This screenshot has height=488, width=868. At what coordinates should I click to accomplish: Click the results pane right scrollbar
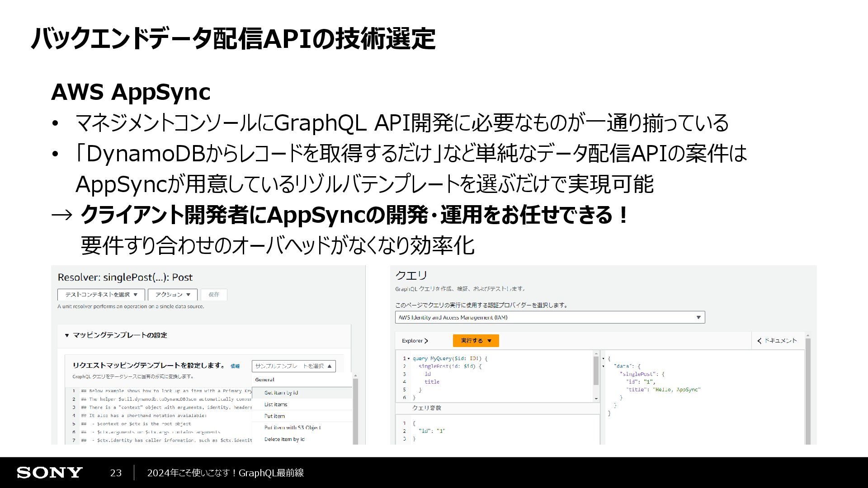click(808, 391)
